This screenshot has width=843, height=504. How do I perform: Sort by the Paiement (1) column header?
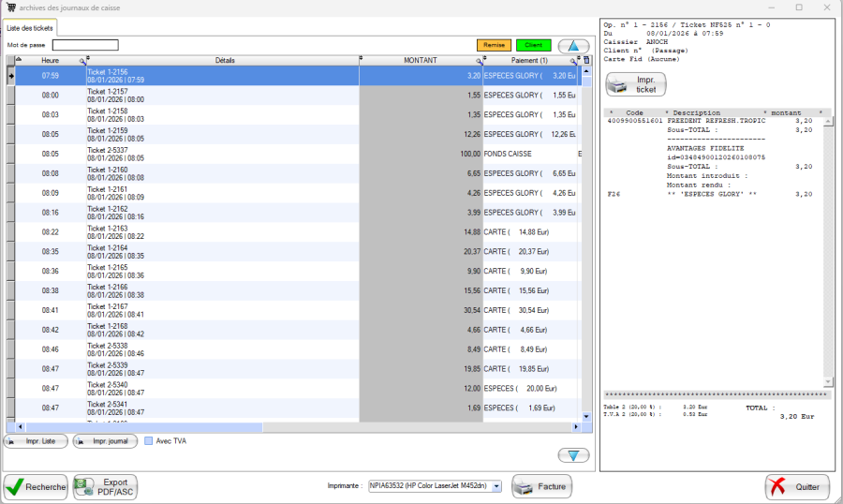528,61
